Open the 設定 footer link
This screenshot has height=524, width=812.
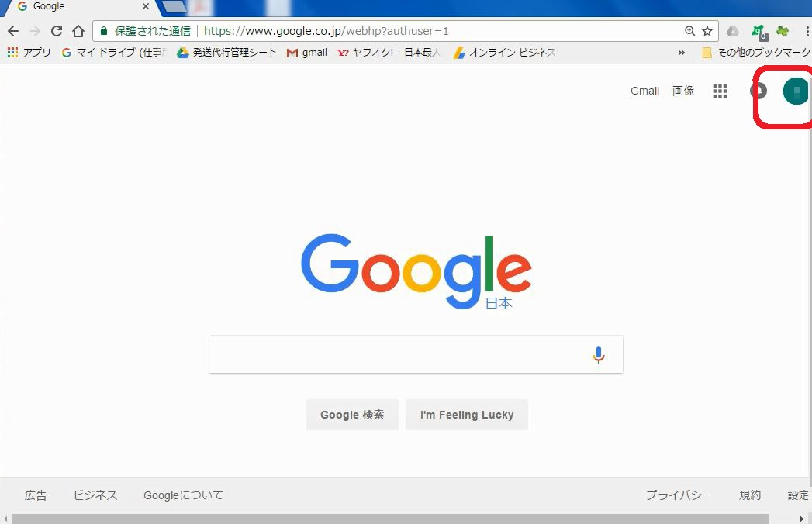pos(798,495)
